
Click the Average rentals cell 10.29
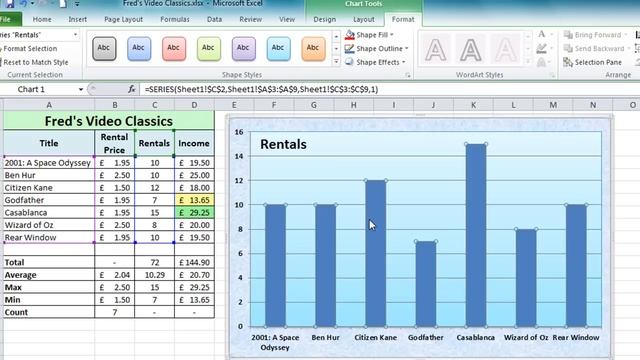pyautogui.click(x=155, y=275)
